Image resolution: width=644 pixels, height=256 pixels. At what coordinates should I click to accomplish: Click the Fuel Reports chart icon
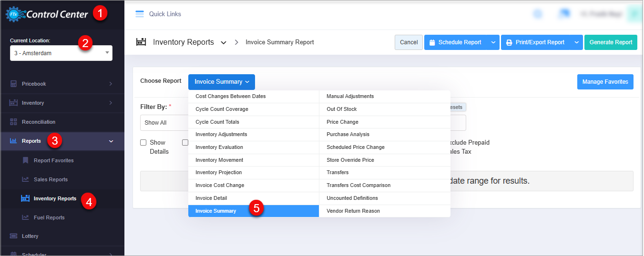tap(25, 217)
